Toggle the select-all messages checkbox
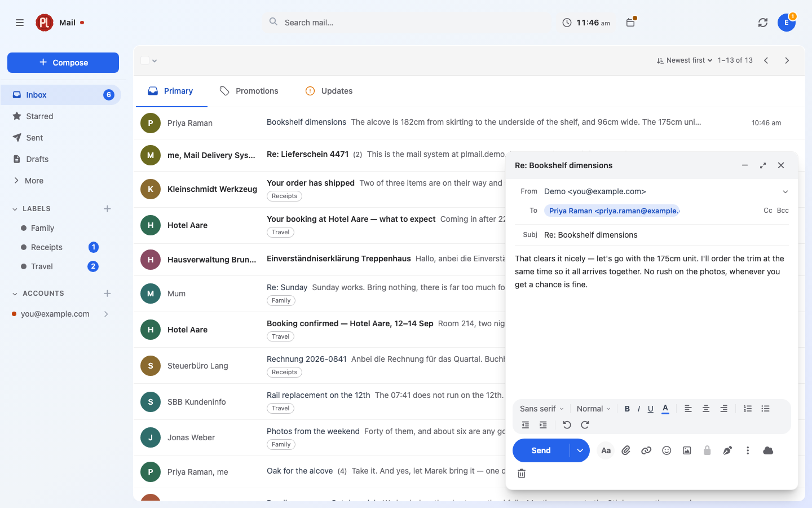 [x=145, y=60]
